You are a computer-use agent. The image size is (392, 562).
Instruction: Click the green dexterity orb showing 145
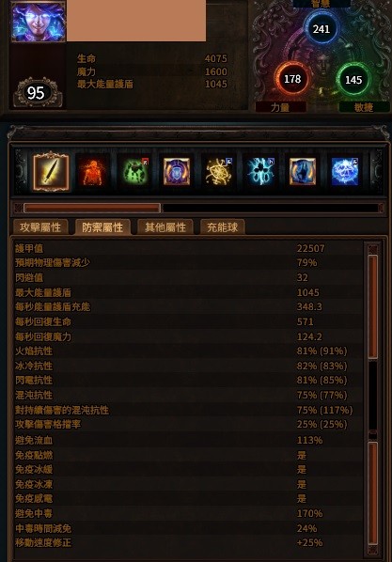point(353,80)
